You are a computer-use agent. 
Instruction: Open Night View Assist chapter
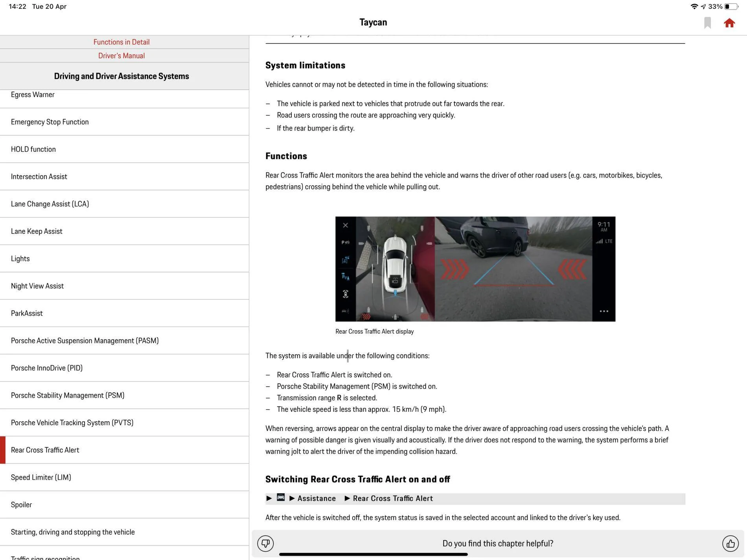124,286
